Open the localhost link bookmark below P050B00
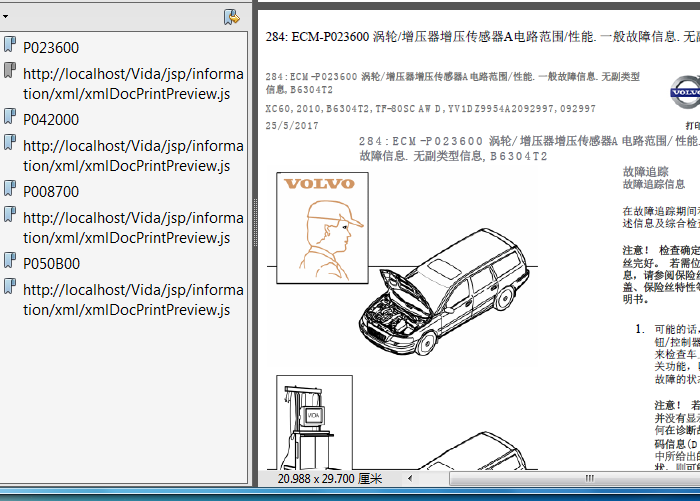 133,300
